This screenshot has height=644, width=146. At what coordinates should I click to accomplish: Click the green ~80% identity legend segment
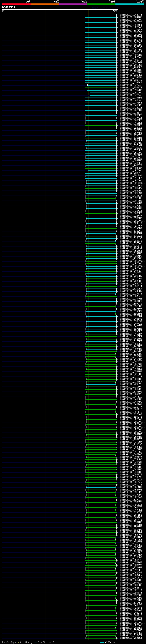pyautogui.click(x=101, y=4)
